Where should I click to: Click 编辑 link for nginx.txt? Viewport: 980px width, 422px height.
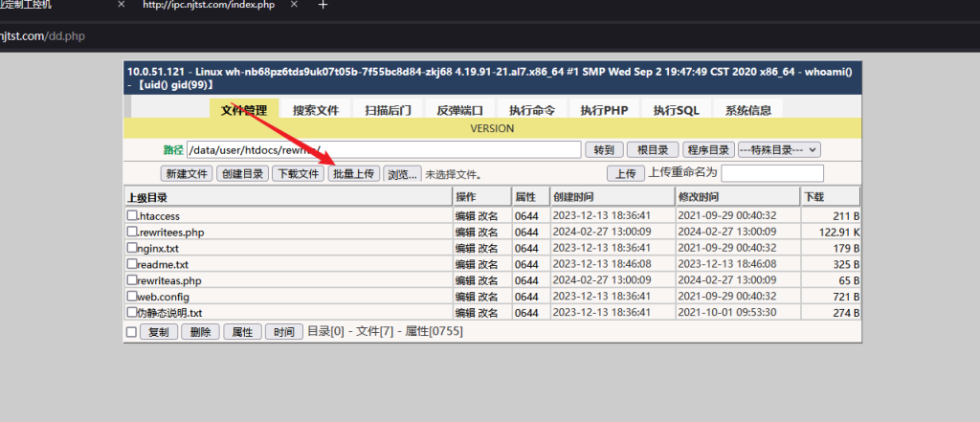point(465,249)
